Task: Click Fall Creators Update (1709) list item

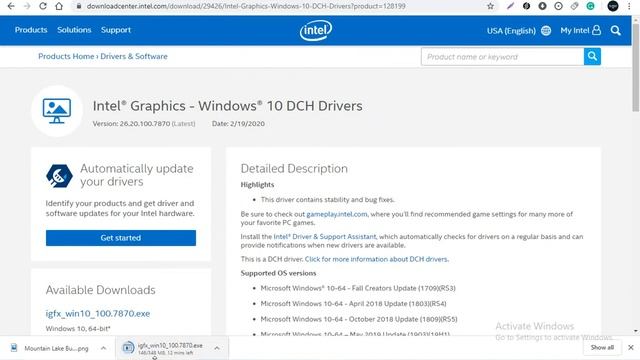Action: coord(358,288)
